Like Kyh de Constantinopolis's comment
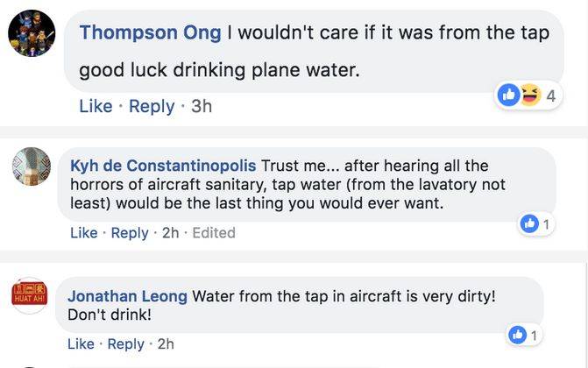Viewport: 588px width, 368px height. coord(83,232)
